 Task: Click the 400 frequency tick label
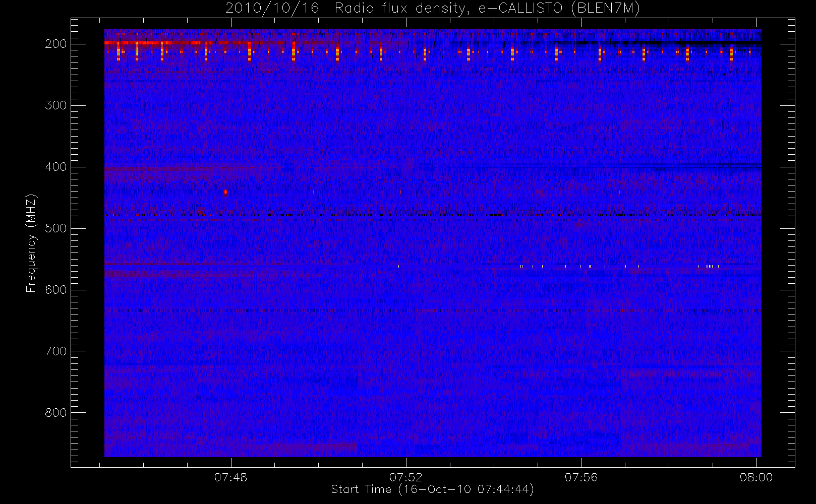(56, 167)
